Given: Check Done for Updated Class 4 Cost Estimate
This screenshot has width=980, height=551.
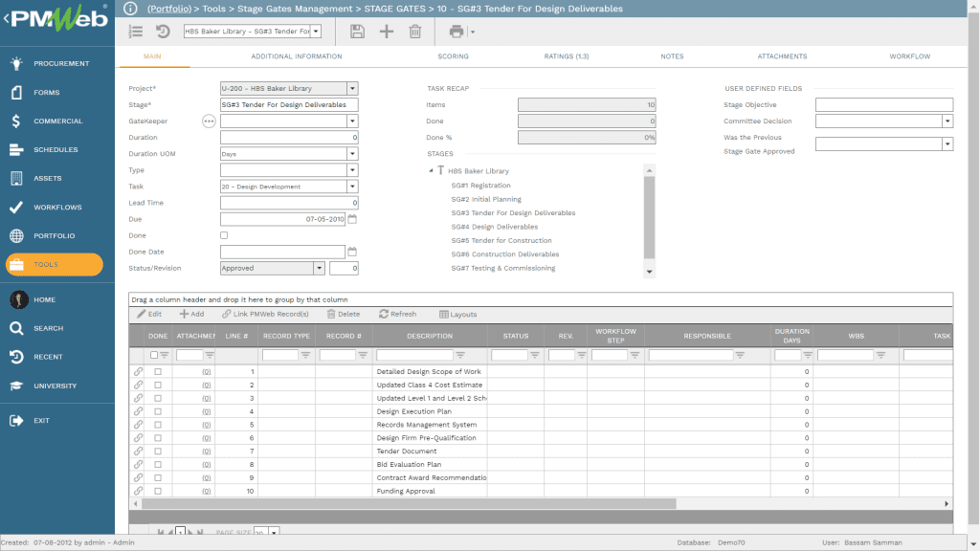Looking at the screenshot, I should pyautogui.click(x=158, y=385).
